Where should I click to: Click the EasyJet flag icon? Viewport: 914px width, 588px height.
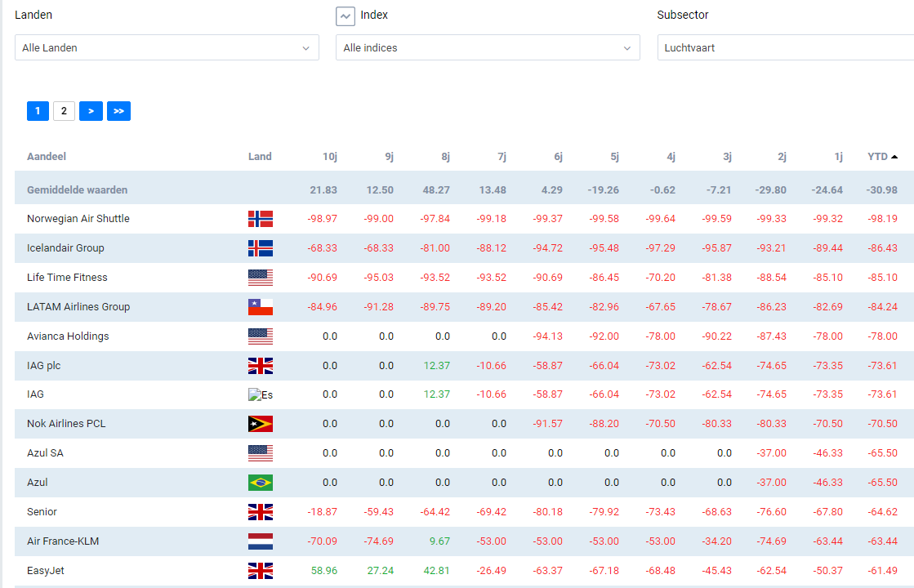click(x=261, y=571)
